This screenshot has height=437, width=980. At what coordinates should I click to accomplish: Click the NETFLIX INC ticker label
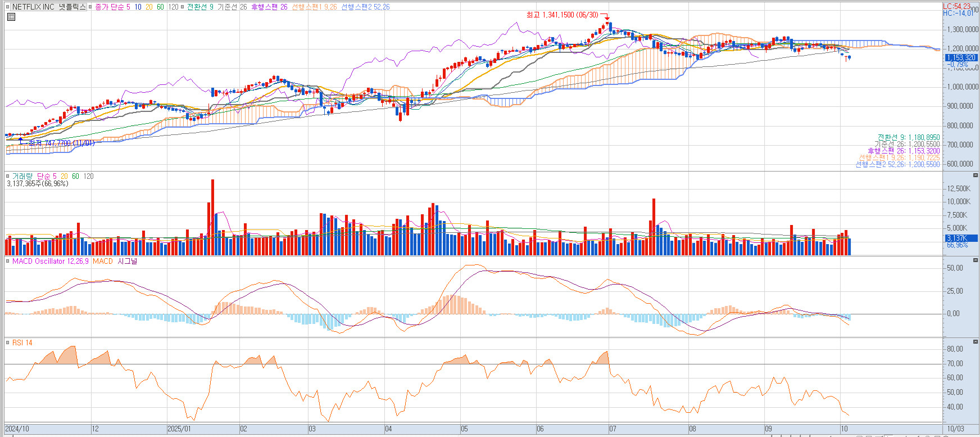[x=49, y=7]
